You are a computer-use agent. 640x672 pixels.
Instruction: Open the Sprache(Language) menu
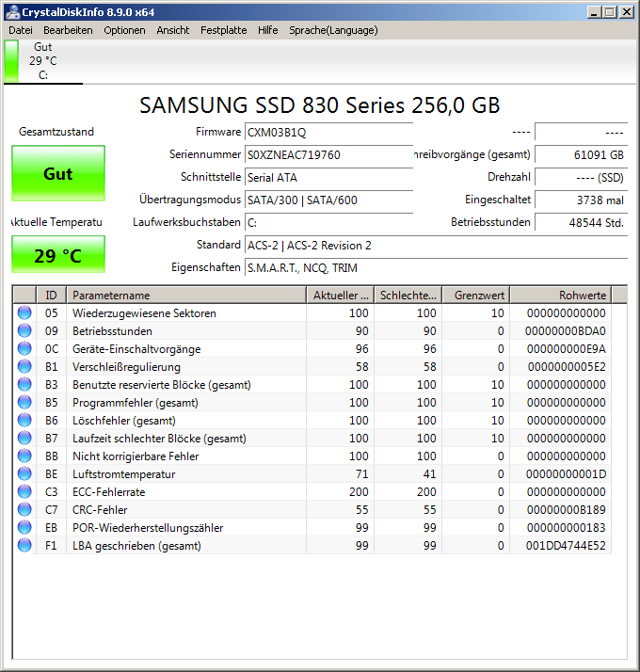[333, 30]
